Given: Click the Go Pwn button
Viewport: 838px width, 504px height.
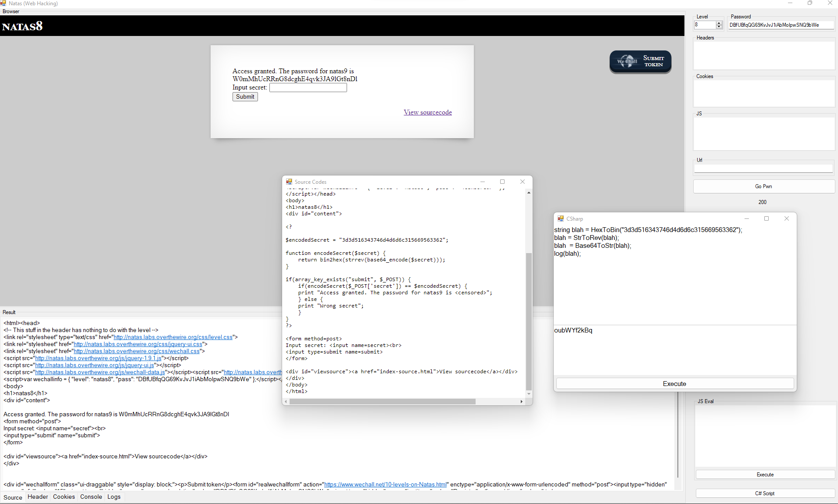Looking at the screenshot, I should coord(763,186).
